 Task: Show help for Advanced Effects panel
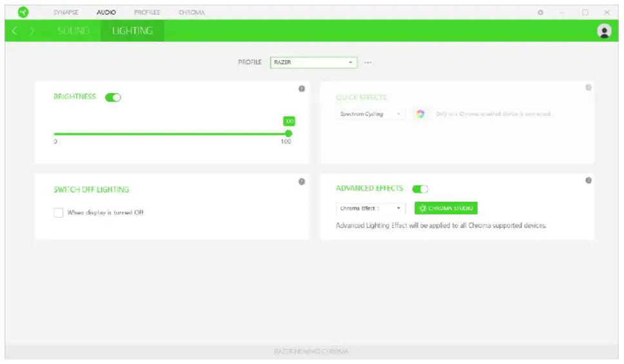coord(588,180)
